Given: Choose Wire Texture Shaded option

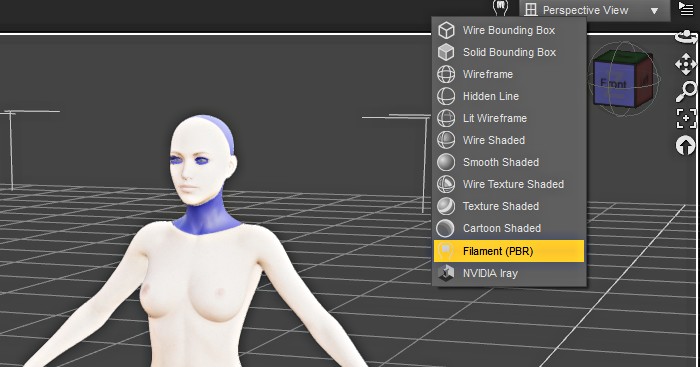Looking at the screenshot, I should pos(508,184).
